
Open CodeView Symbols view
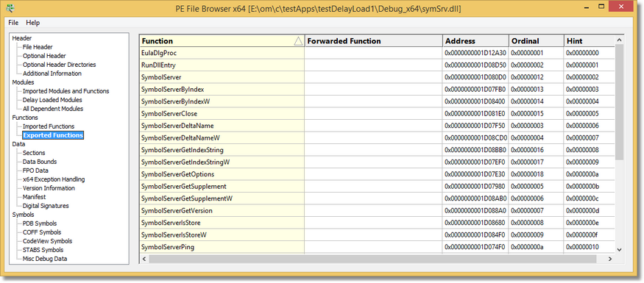point(47,241)
